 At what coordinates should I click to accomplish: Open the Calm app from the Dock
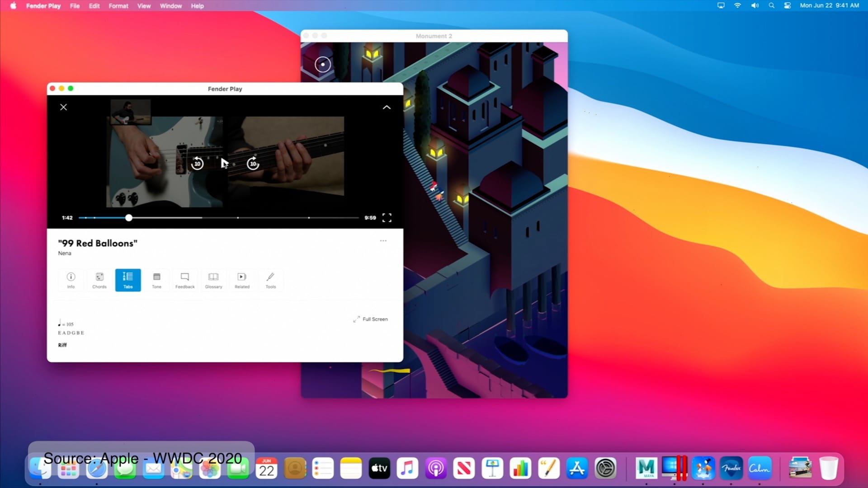point(759,468)
